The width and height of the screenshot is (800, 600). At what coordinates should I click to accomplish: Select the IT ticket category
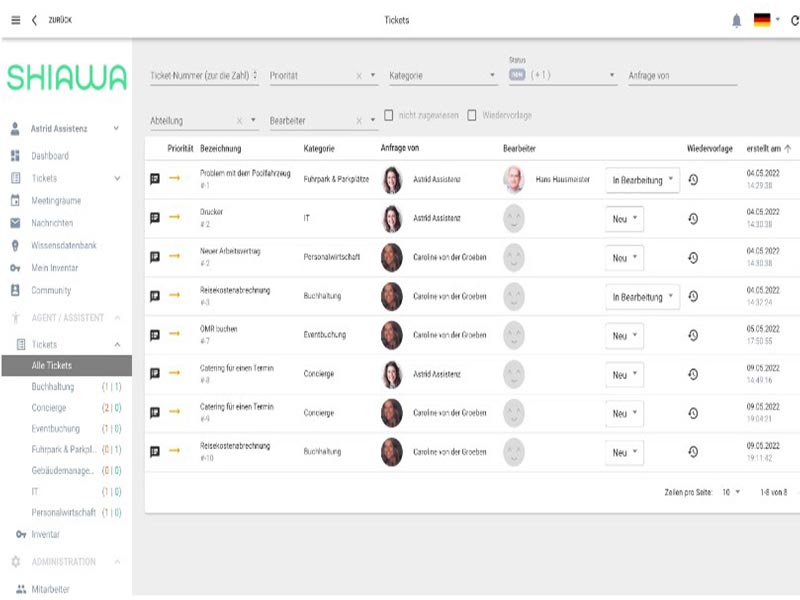click(35, 492)
